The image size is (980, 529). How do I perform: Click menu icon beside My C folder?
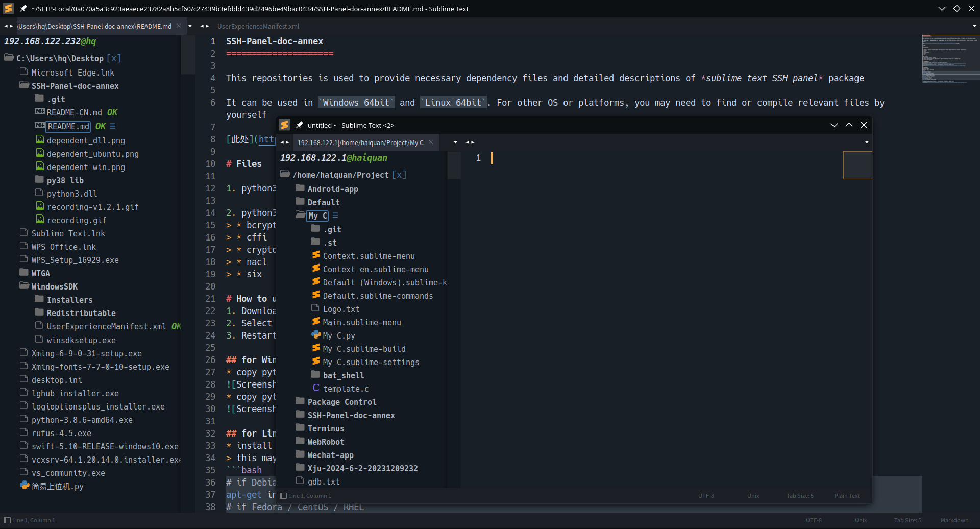coord(335,215)
